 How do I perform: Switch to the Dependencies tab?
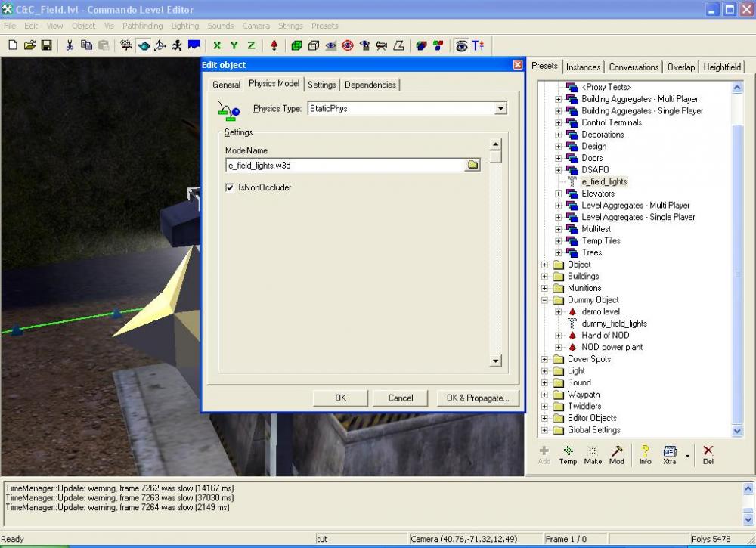[x=370, y=85]
